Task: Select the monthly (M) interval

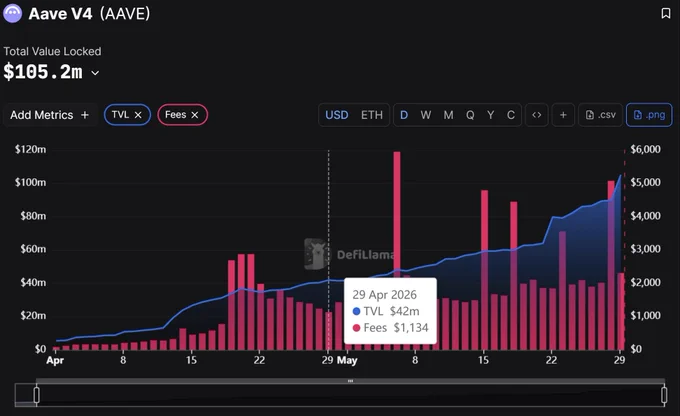Action: pyautogui.click(x=448, y=115)
